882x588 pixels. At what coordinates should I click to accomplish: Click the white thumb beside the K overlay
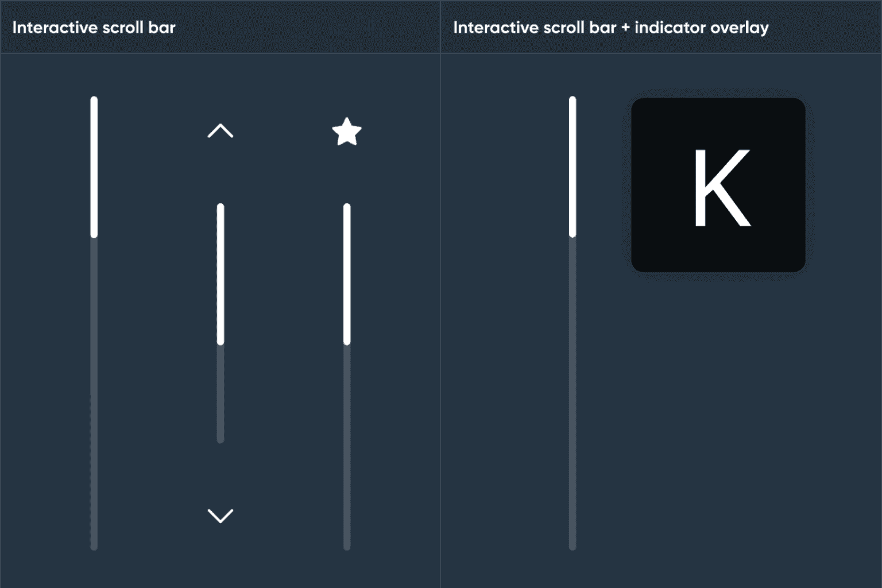[572, 167]
